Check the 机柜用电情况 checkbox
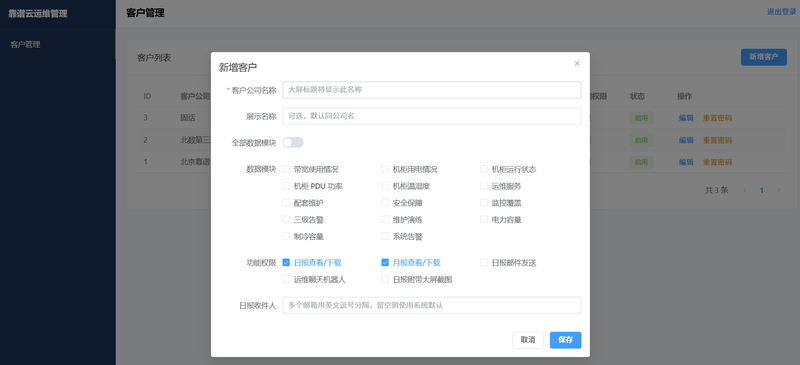 (x=385, y=169)
